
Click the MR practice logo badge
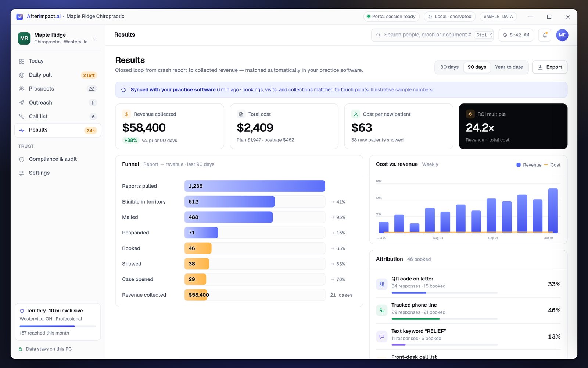[24, 38]
